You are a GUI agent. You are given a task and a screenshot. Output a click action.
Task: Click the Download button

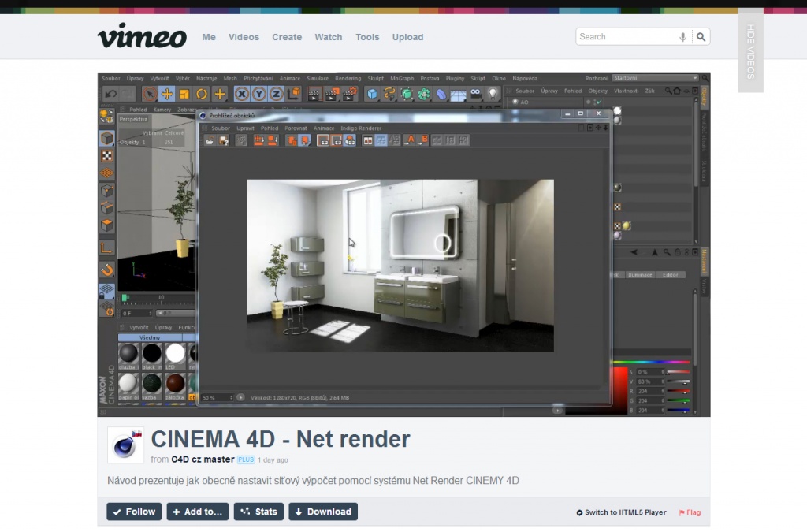(323, 512)
